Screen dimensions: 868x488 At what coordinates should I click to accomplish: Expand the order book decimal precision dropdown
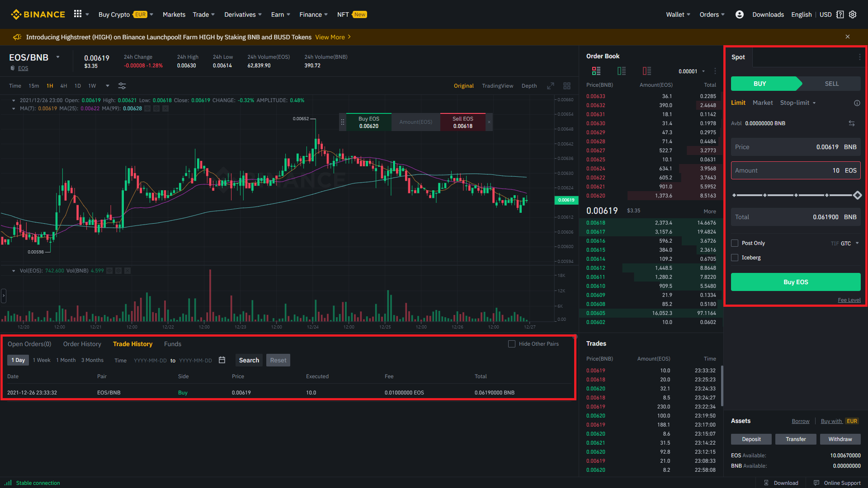(692, 71)
